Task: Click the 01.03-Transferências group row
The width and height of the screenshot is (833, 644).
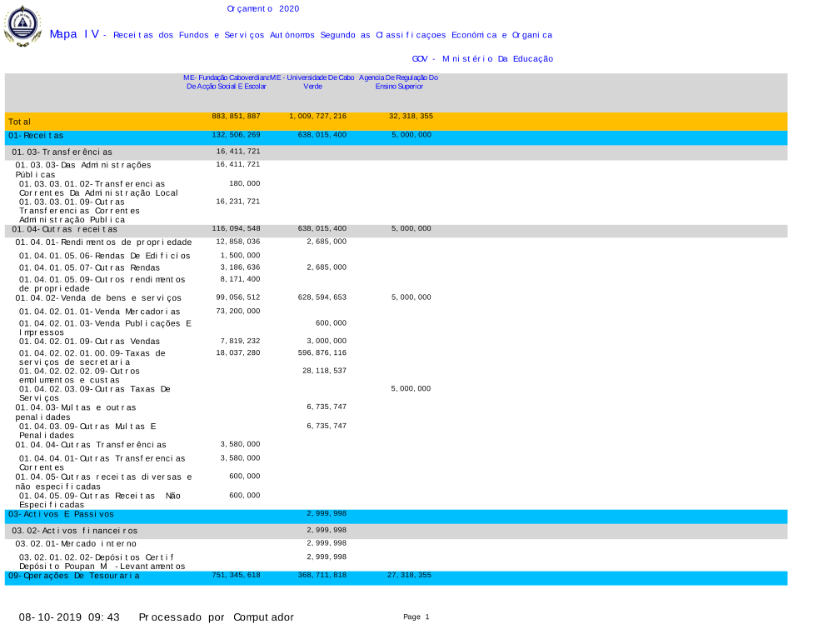Action: tap(62, 152)
